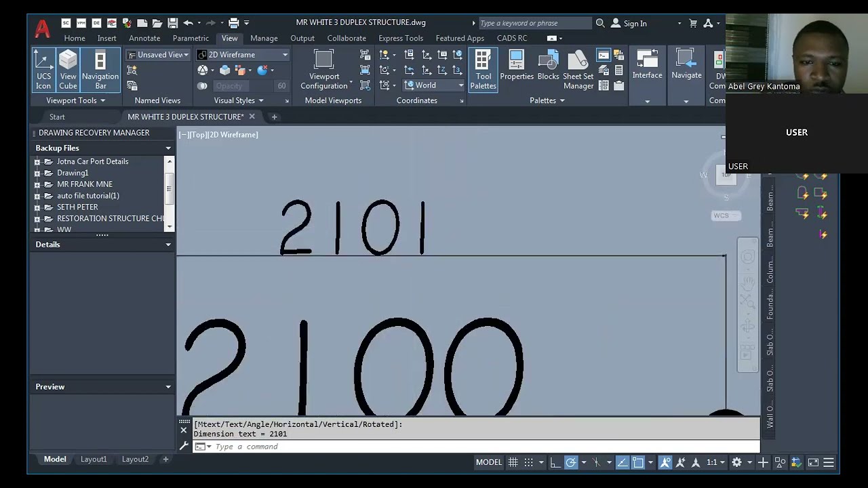The image size is (868, 488).
Task: Toggle the Command Line palette icon
Action: (604, 56)
